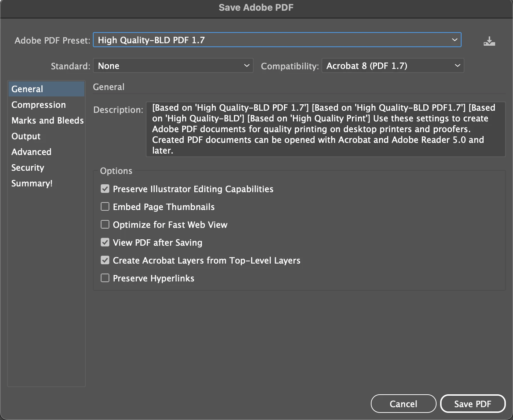The image size is (513, 420).
Task: Enable Optimize for Fast Web View
Action: click(x=105, y=224)
